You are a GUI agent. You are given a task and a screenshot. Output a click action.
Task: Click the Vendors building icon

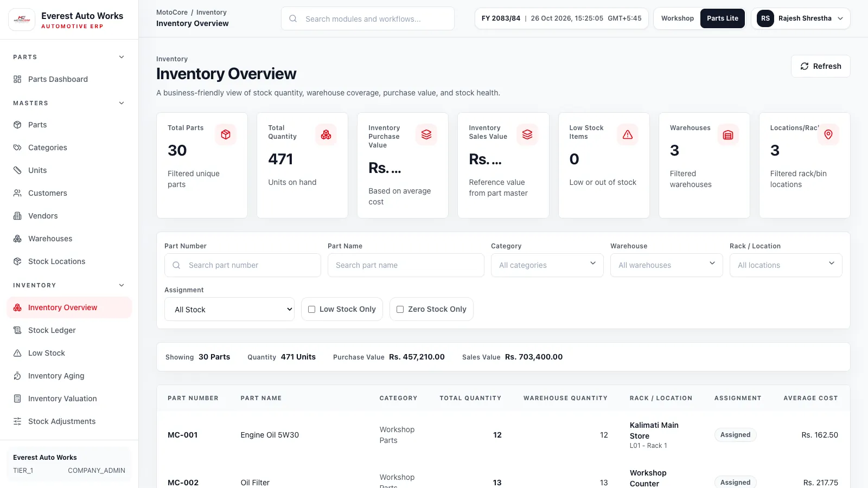[x=17, y=216]
